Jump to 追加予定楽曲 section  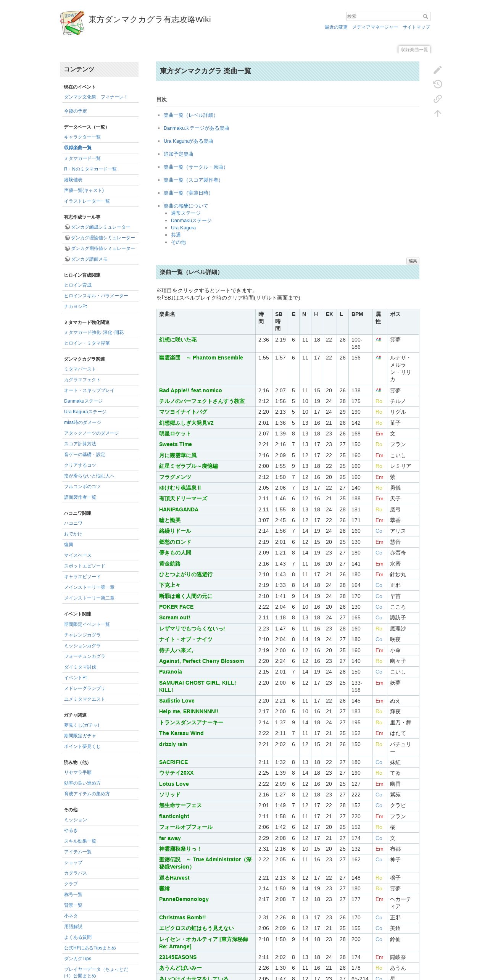pyautogui.click(x=178, y=154)
